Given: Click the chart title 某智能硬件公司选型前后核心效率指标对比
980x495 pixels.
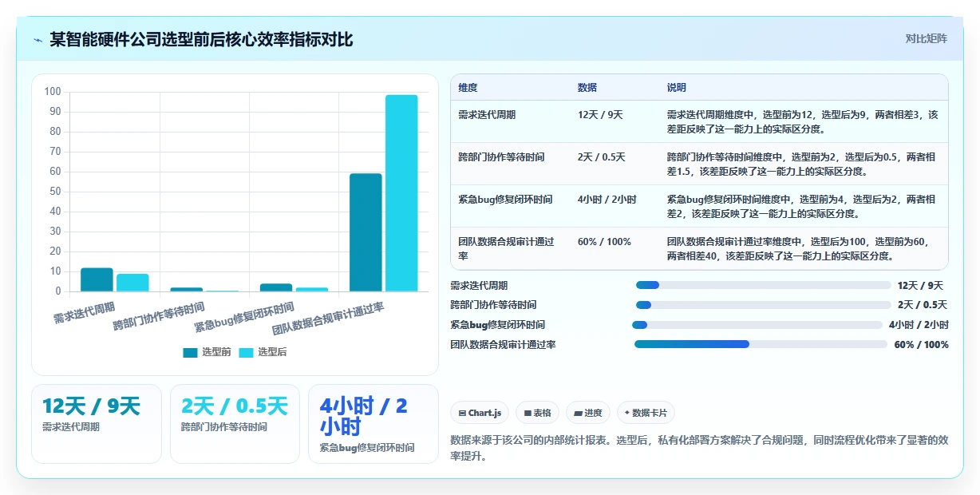Looking at the screenshot, I should (201, 40).
